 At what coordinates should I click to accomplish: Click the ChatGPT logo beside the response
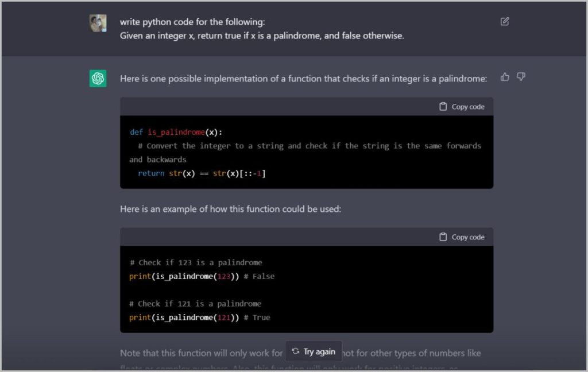[x=98, y=79]
